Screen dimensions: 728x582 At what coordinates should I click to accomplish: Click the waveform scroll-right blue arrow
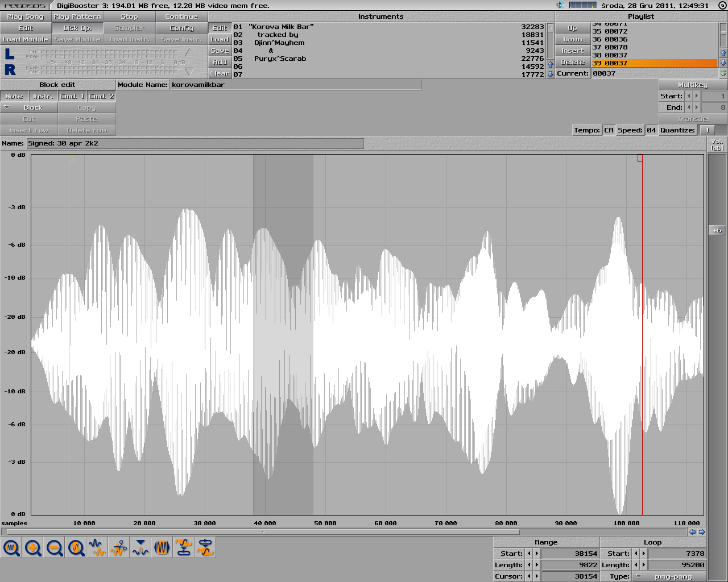(702, 532)
